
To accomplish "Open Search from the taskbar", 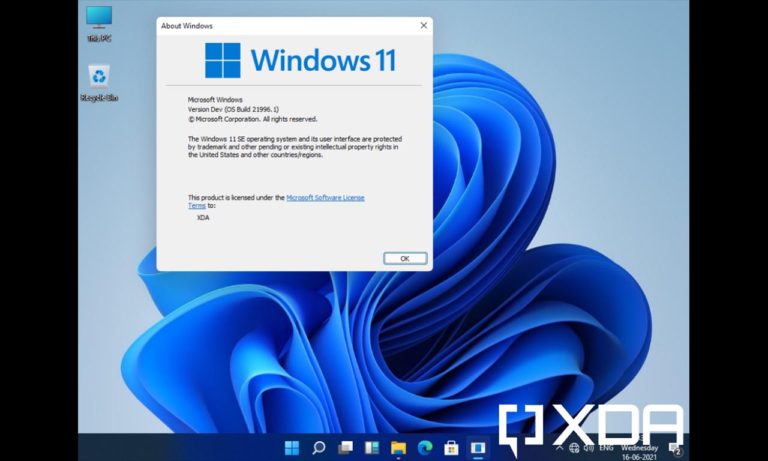I will pyautogui.click(x=319, y=447).
